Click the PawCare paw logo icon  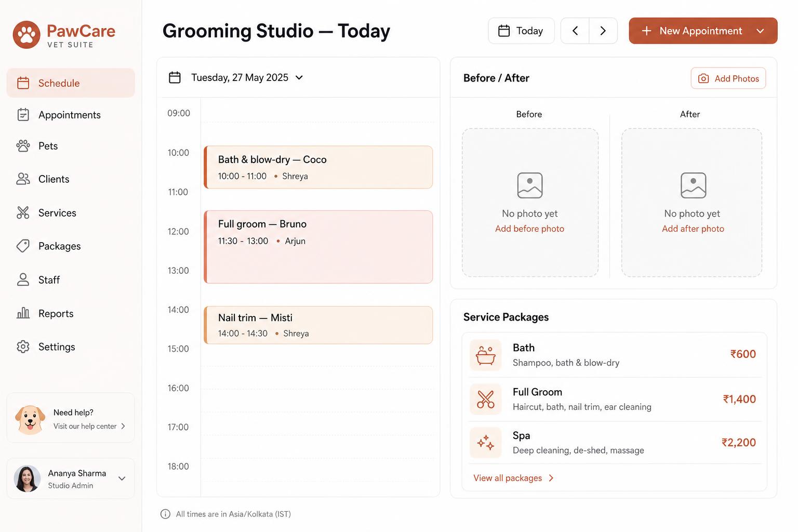pos(26,35)
